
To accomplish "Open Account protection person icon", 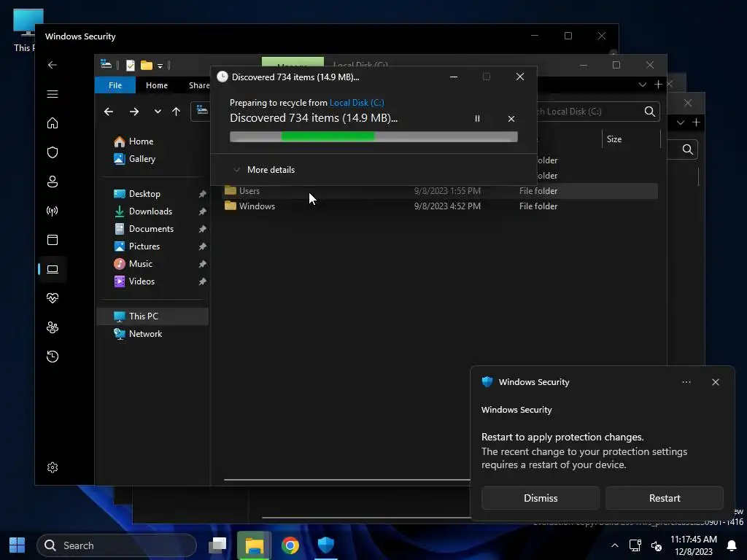I will 53,182.
